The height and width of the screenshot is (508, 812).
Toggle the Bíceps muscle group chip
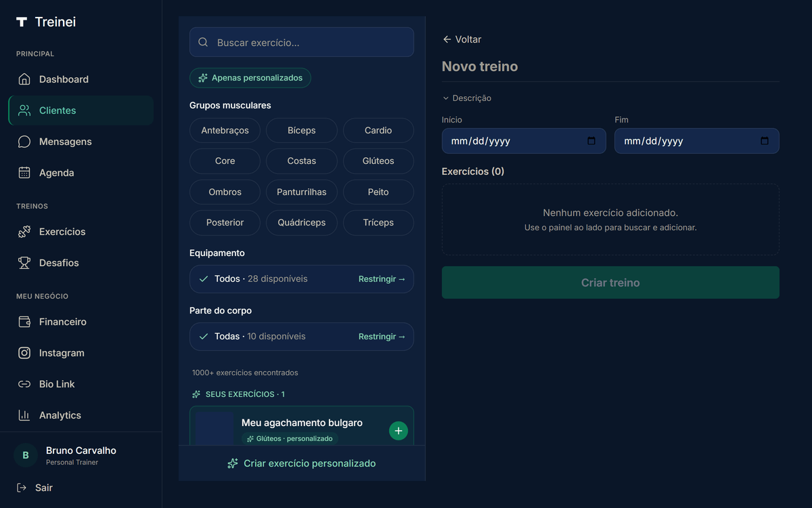tap(302, 130)
